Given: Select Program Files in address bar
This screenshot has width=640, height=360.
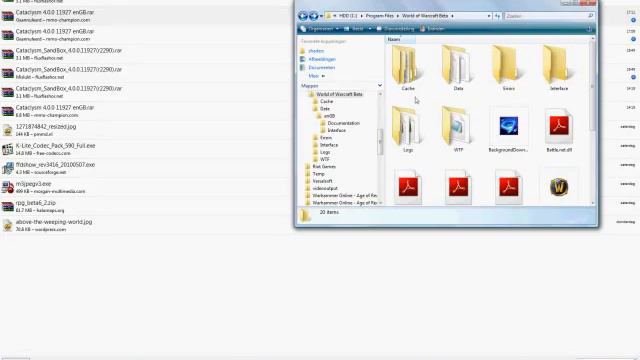Looking at the screenshot, I should click(379, 16).
